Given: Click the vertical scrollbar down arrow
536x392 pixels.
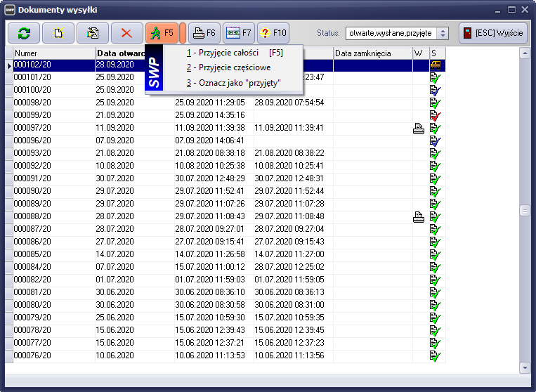Looking at the screenshot, I should [524, 367].
